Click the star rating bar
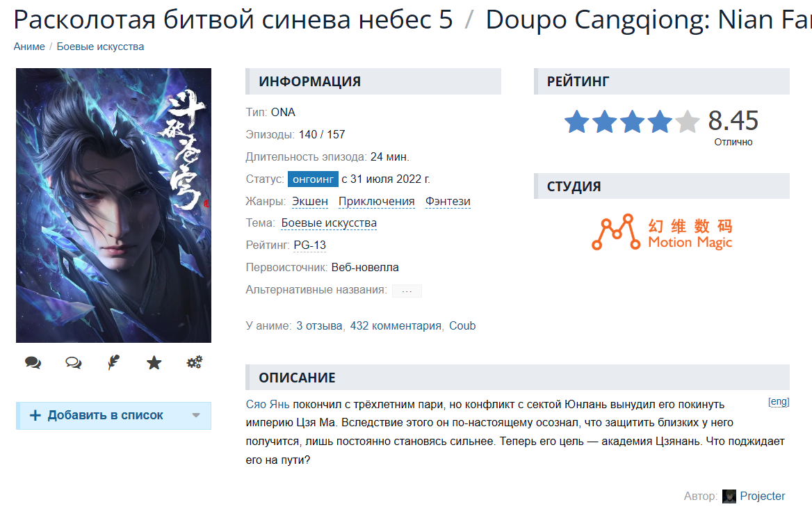 tap(632, 122)
